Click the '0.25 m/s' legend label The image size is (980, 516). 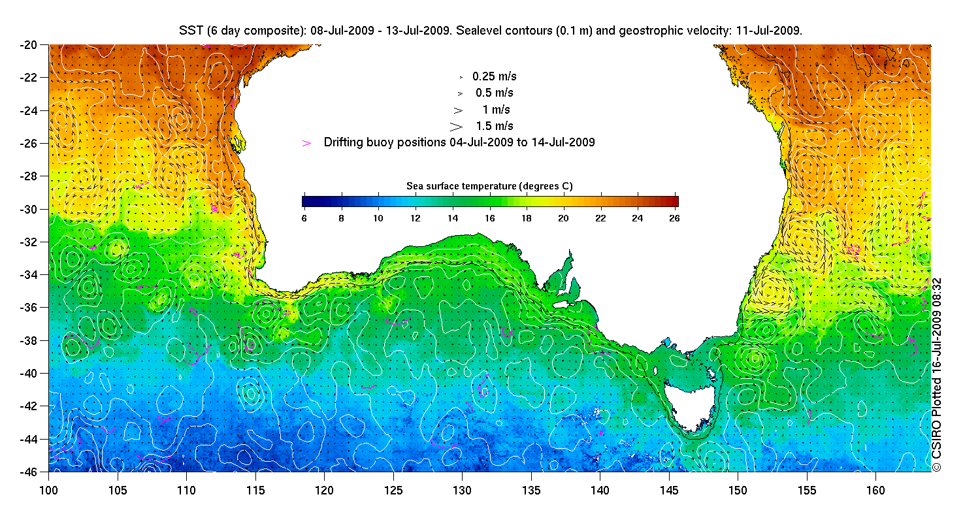(x=495, y=76)
